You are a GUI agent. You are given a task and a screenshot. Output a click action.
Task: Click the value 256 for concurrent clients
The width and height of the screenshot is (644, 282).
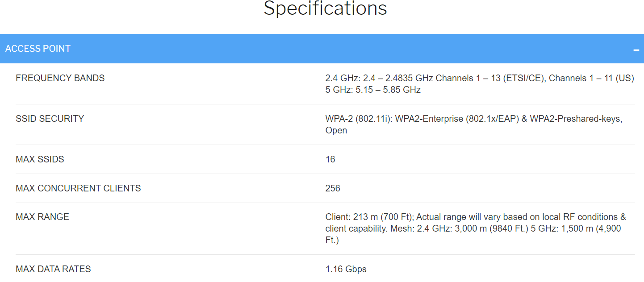(333, 188)
